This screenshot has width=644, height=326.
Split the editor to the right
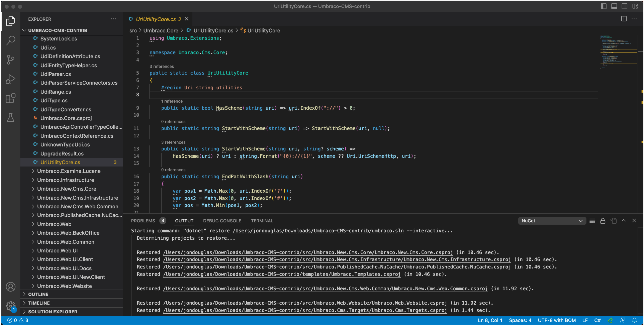pos(623,19)
